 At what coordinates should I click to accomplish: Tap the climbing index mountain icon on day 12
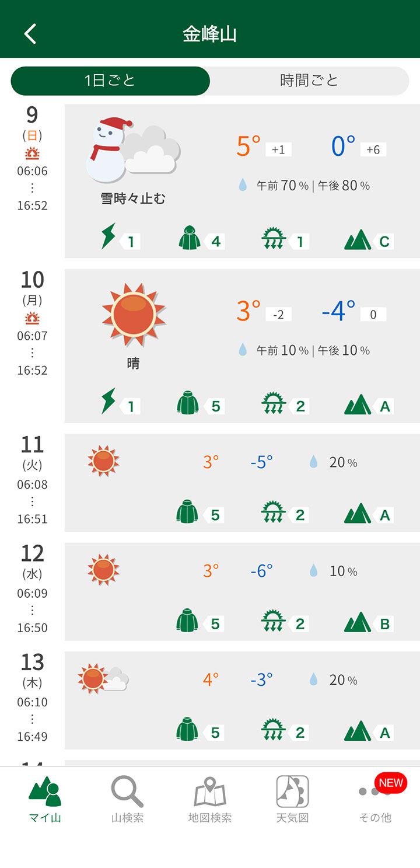[x=358, y=622]
